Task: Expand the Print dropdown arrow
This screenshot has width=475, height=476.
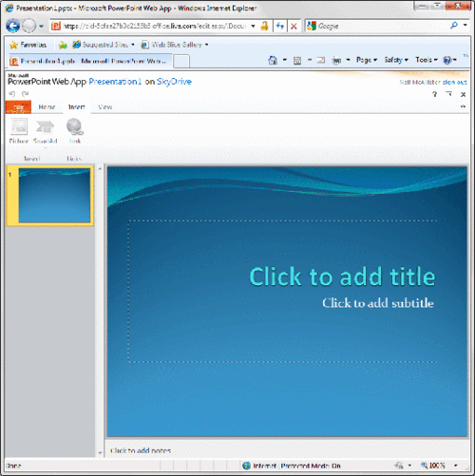Action: tap(348, 60)
